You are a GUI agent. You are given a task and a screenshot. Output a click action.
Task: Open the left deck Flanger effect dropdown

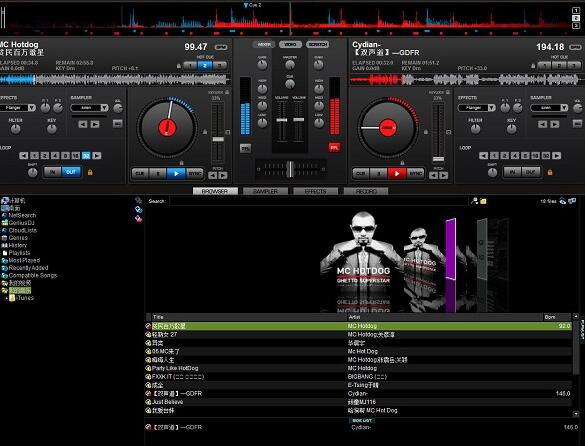click(x=32, y=108)
